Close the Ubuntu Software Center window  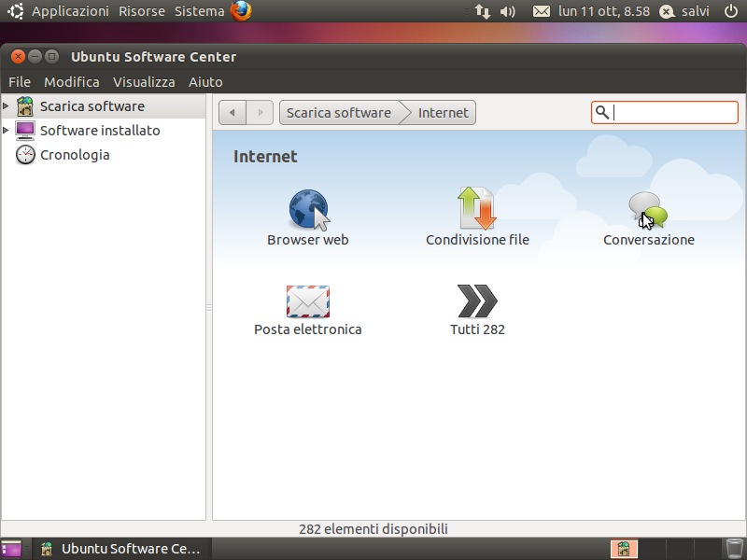(x=18, y=57)
